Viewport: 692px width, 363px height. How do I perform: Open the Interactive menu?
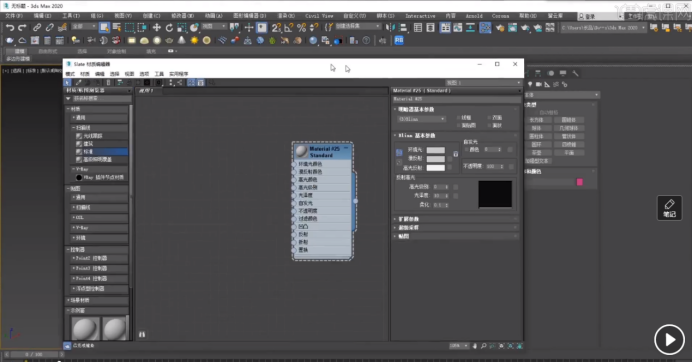[420, 16]
